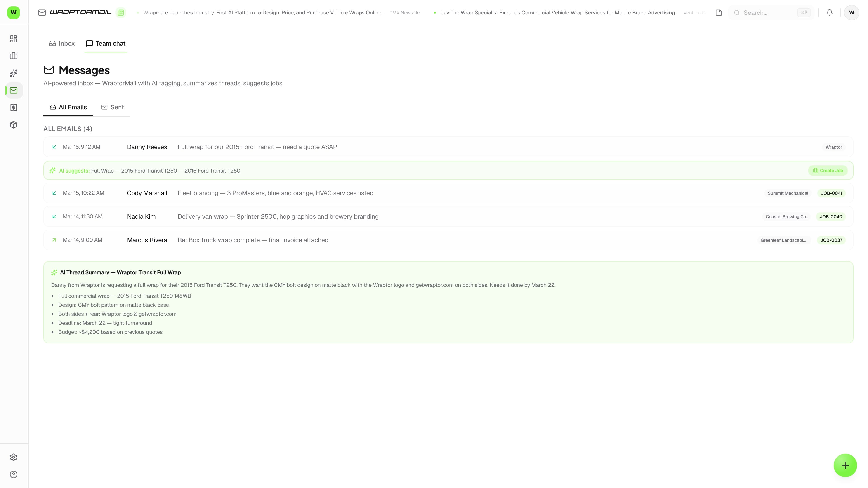The width and height of the screenshot is (868, 488).
Task: Open the help question mark icon
Action: pyautogui.click(x=14, y=474)
